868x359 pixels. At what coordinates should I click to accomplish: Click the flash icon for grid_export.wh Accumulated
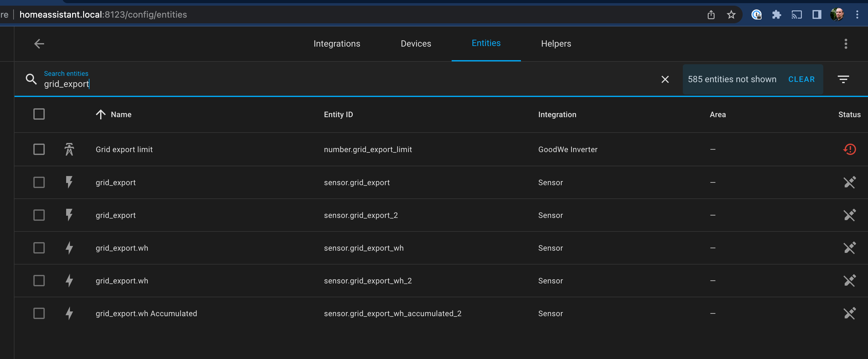(x=69, y=313)
